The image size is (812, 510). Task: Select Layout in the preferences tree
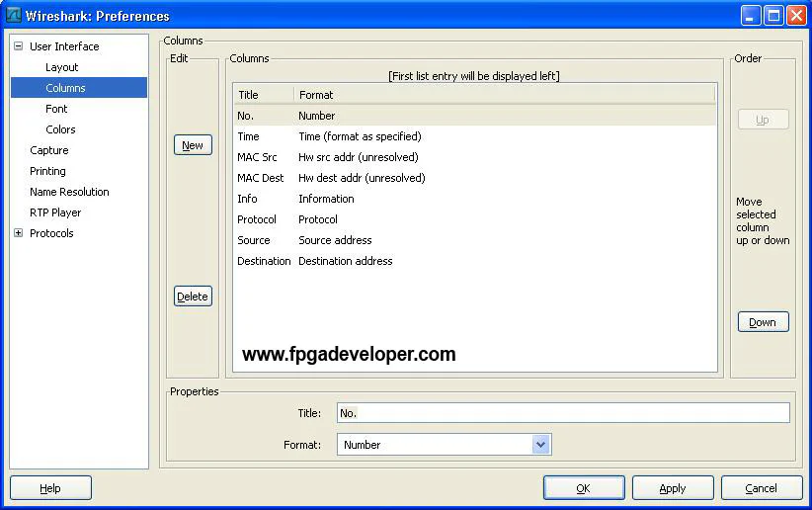pyautogui.click(x=61, y=67)
